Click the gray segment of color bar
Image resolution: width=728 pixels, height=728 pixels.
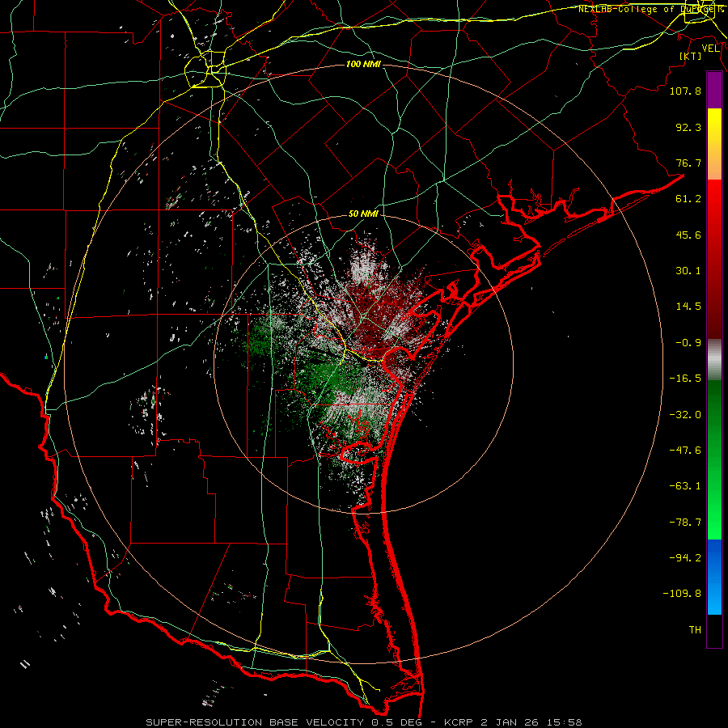[x=714, y=360]
